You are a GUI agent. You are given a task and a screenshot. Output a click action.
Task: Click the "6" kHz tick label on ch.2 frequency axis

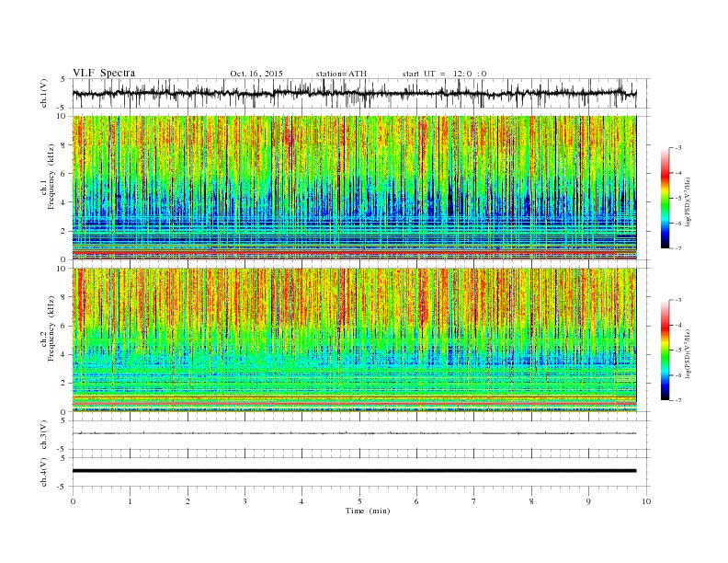click(x=63, y=326)
